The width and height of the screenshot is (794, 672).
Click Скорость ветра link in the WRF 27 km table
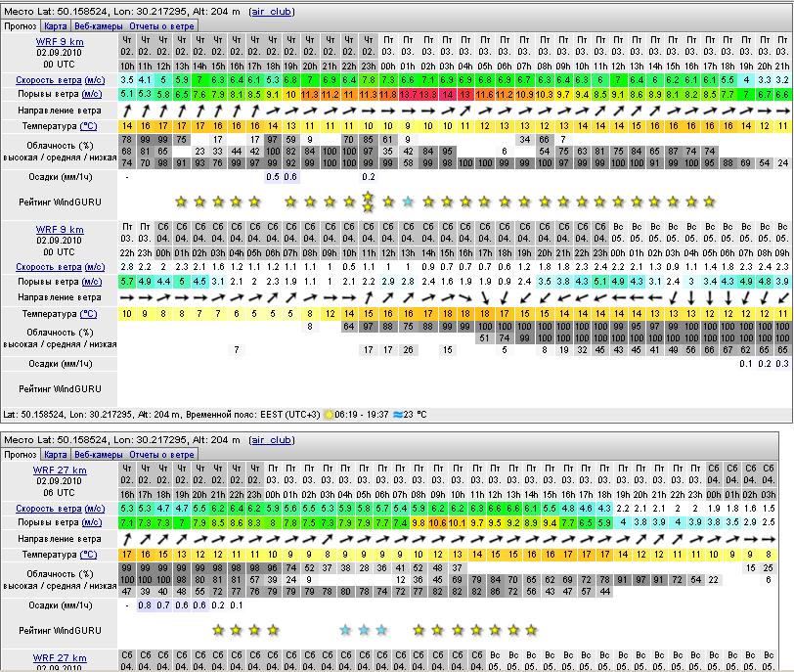pyautogui.click(x=48, y=509)
